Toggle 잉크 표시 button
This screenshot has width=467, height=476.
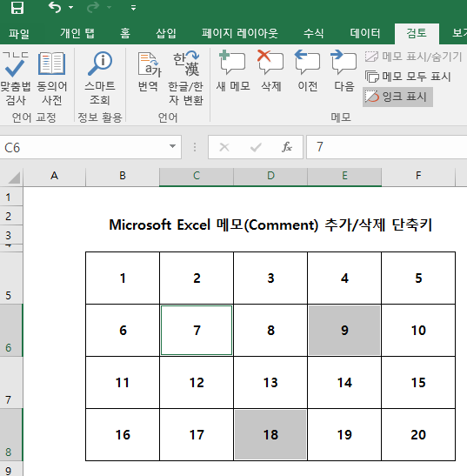point(397,97)
